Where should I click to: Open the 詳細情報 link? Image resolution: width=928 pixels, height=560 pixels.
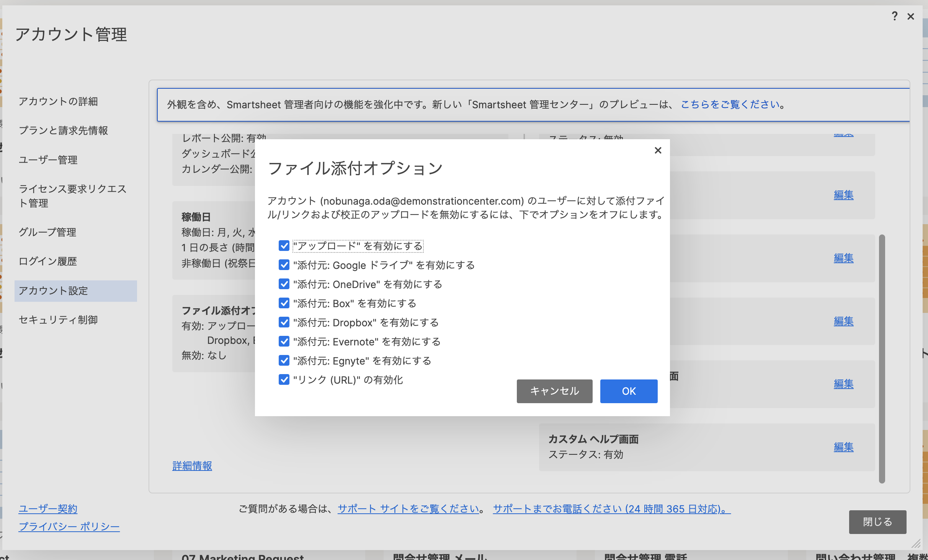192,466
